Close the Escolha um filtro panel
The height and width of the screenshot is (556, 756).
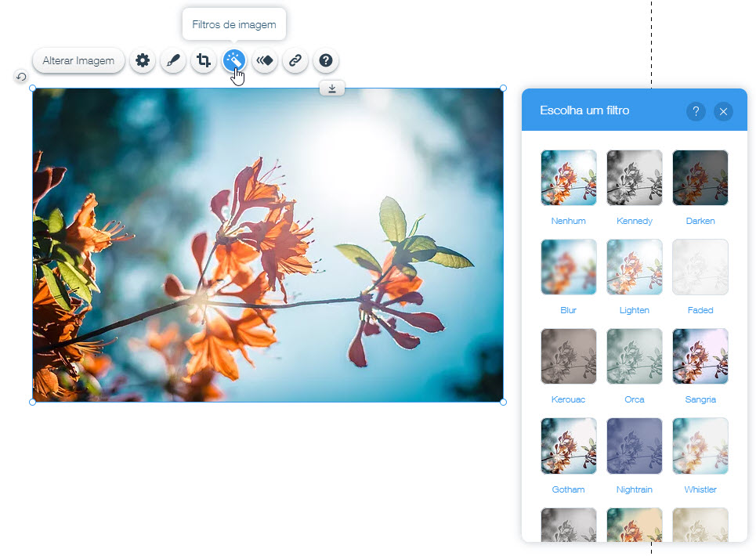[x=723, y=111]
